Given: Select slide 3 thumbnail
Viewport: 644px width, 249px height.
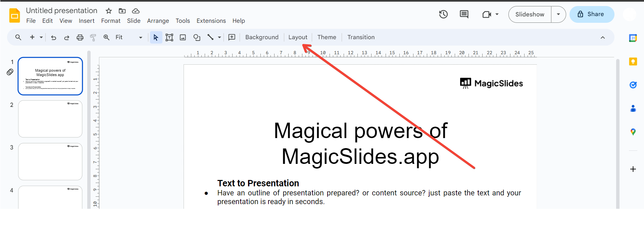Looking at the screenshot, I should [50, 162].
